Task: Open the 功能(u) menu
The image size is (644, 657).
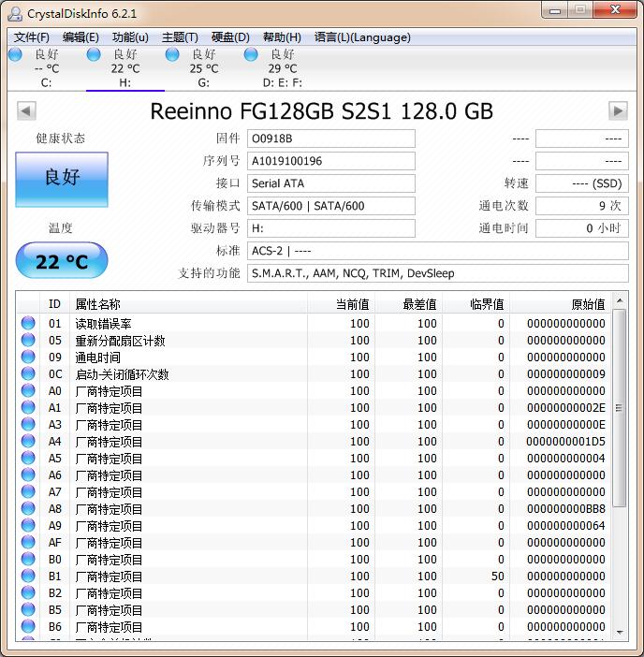Action: pyautogui.click(x=130, y=37)
